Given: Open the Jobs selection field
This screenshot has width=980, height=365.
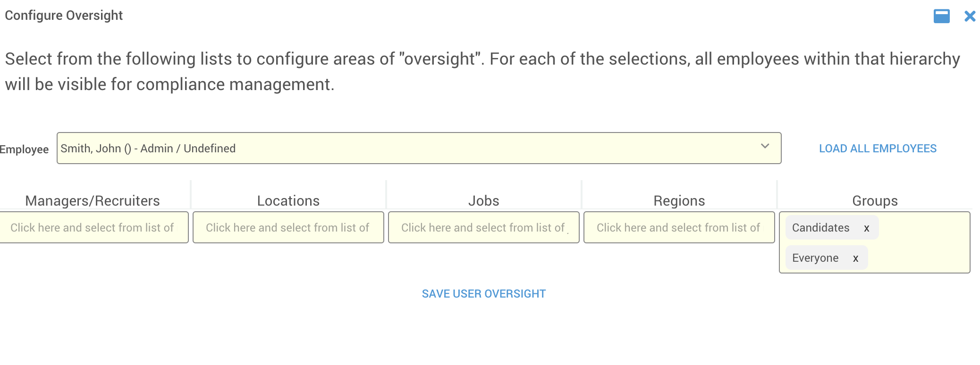Looking at the screenshot, I should pyautogui.click(x=484, y=227).
